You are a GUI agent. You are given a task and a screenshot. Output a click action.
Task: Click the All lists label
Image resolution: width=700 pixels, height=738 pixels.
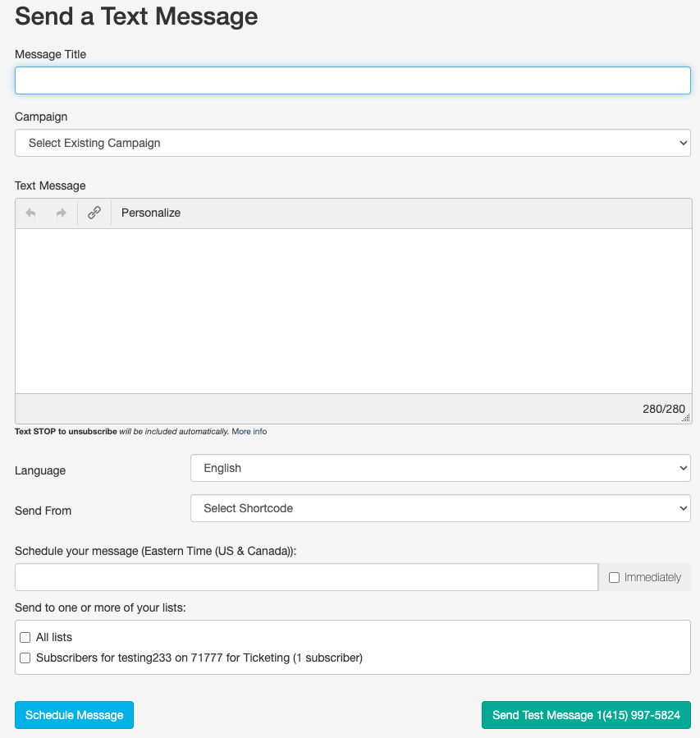[x=54, y=637]
